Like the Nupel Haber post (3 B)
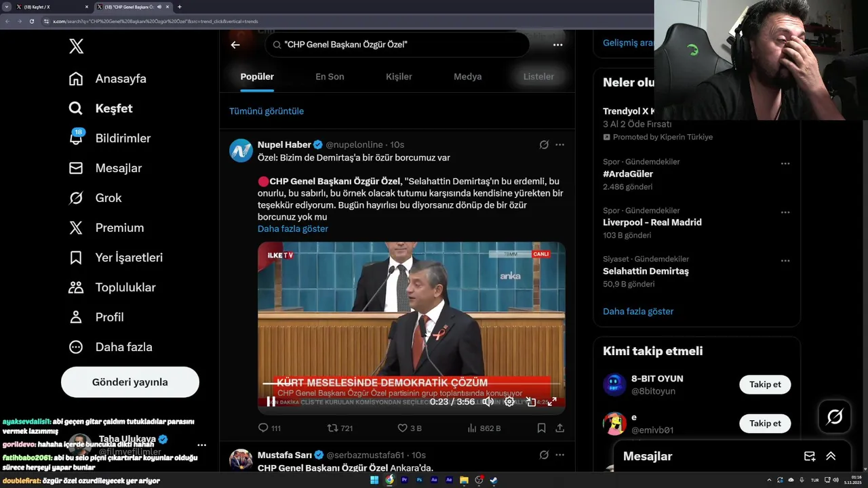Viewport: 868px width, 488px height. 409,428
